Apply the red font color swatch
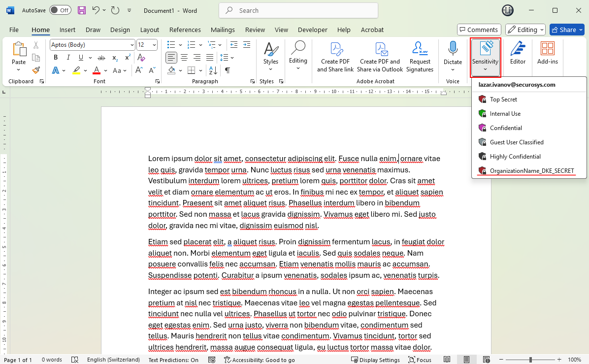 [x=97, y=70]
